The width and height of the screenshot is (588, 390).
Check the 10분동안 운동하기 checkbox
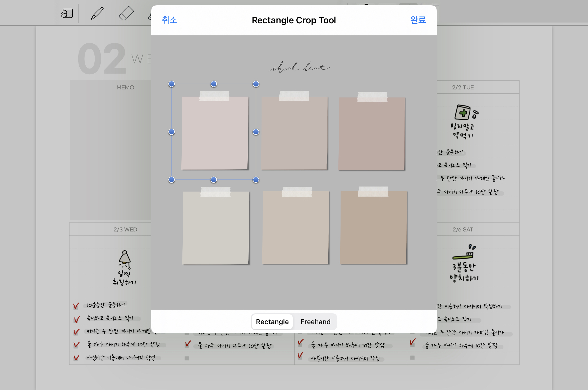click(x=76, y=306)
